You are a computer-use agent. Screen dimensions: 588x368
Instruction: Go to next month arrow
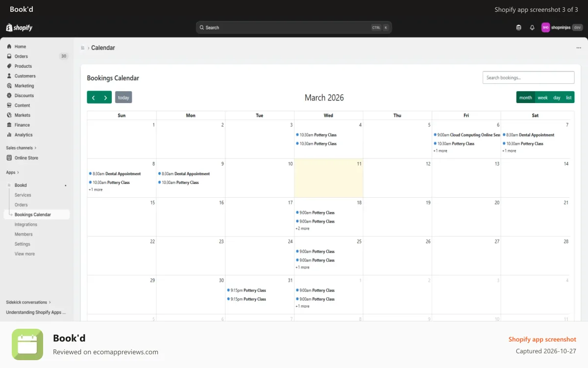click(105, 98)
